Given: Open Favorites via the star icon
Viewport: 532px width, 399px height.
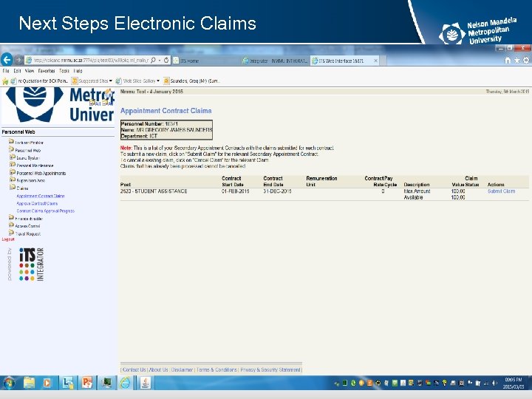Looking at the screenshot, I should point(516,61).
